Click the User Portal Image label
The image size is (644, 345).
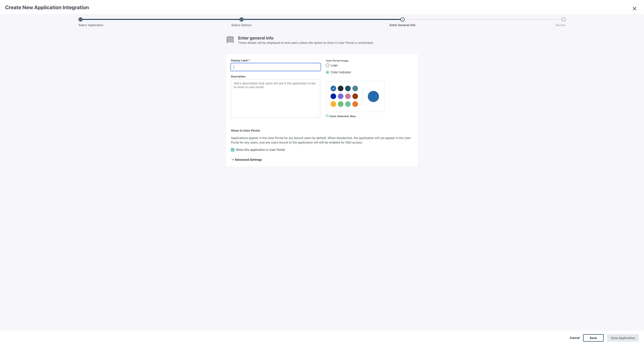coord(337,61)
